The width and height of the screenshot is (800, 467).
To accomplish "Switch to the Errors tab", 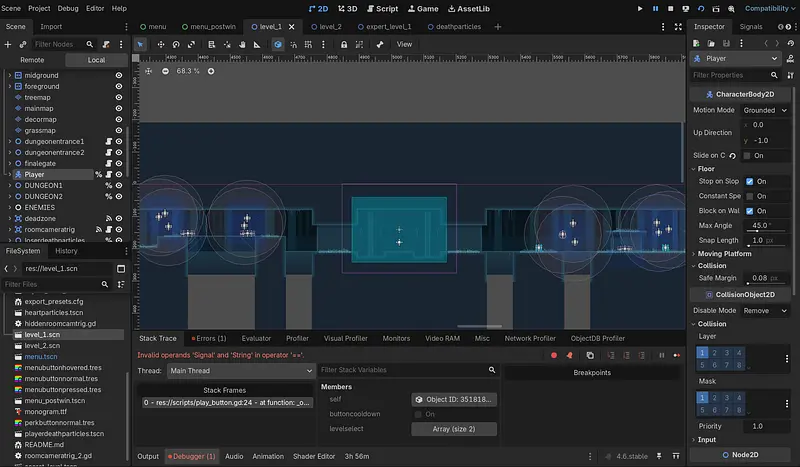I will click(209, 338).
